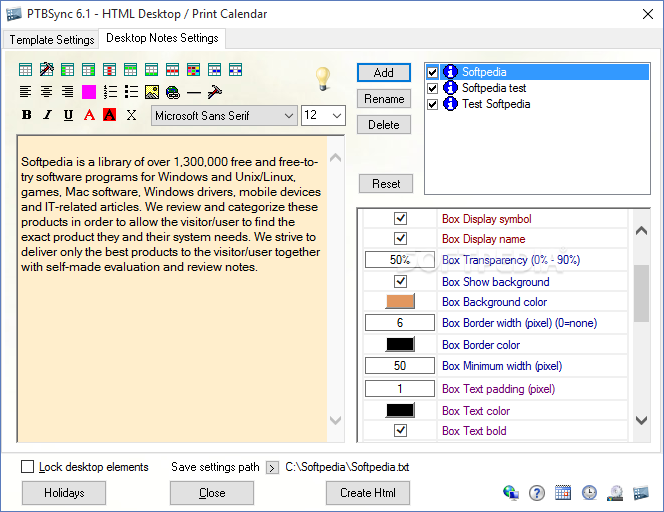
Task: Click the Close button at the bottom
Action: point(212,493)
